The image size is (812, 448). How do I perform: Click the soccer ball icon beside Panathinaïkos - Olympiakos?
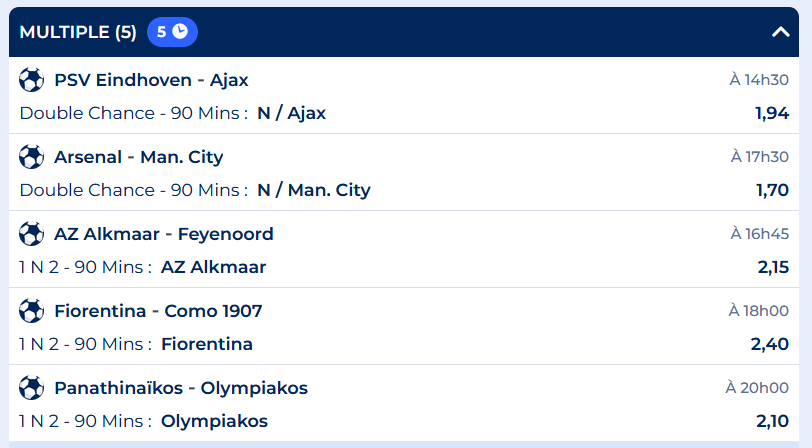(32, 388)
